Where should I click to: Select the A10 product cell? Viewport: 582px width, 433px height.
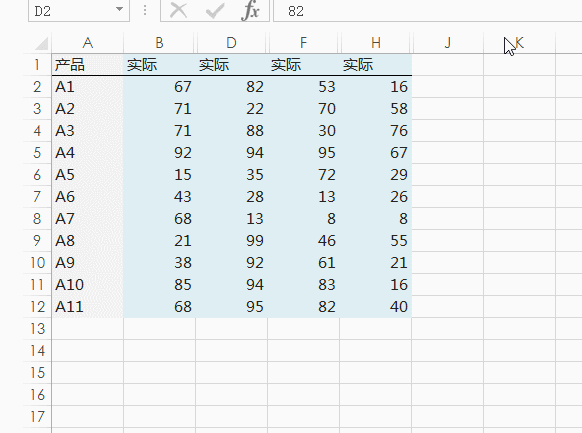pos(88,285)
